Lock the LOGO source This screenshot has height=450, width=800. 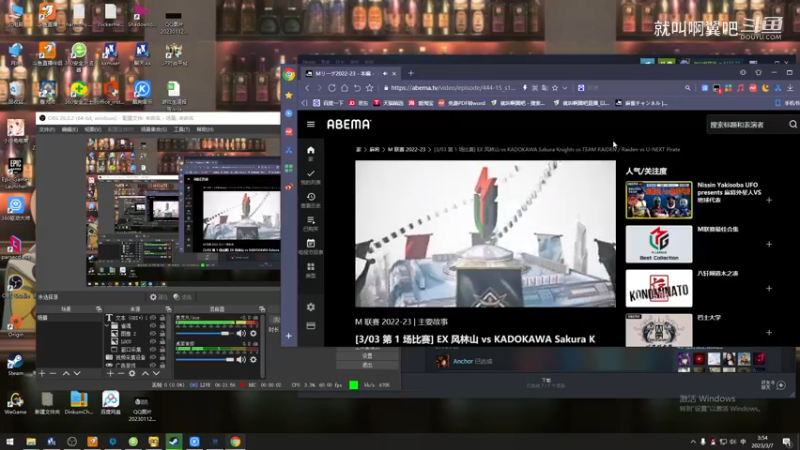tap(162, 341)
